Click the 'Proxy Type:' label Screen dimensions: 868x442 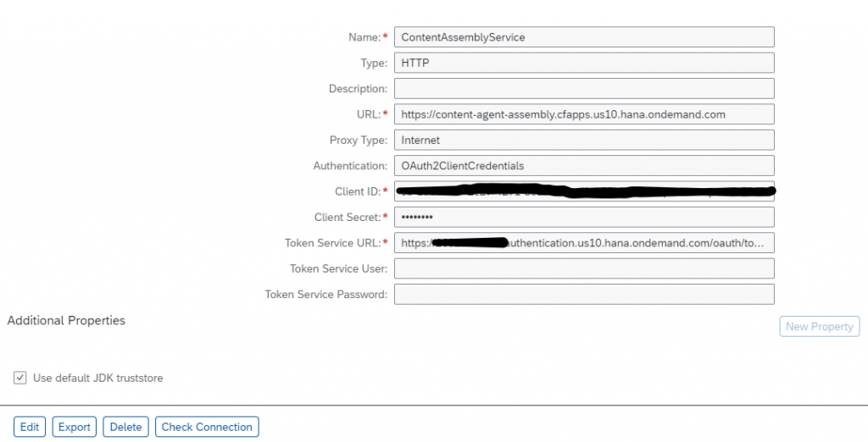point(359,140)
